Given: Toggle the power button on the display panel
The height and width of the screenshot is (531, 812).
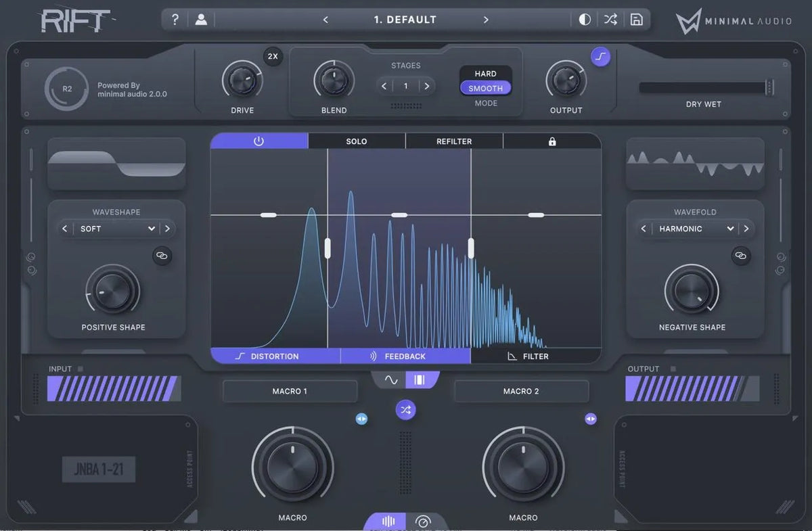Looking at the screenshot, I should click(x=259, y=140).
